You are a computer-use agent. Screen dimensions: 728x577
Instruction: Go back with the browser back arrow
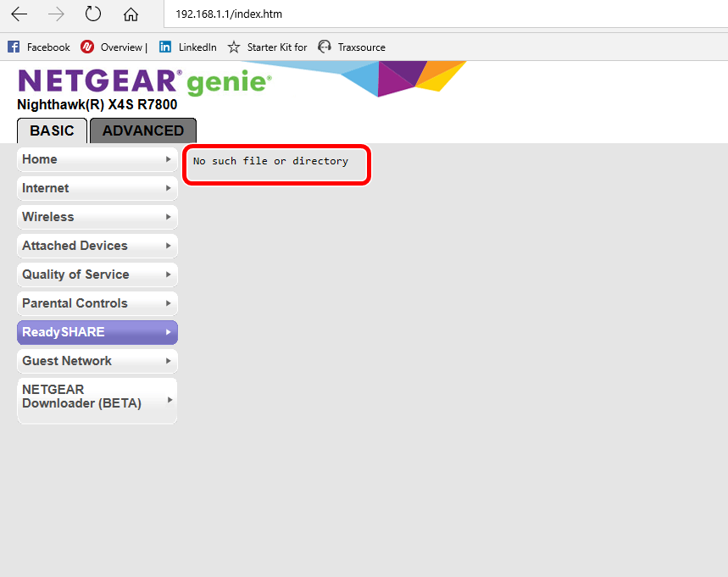(x=19, y=14)
